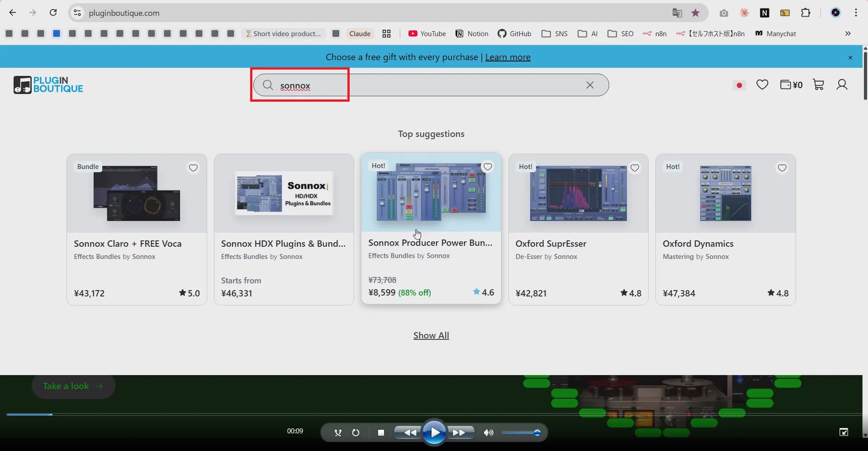The width and height of the screenshot is (868, 451).
Task: Toggle wishlist heart on Oxford SuprEsser
Action: 635,168
